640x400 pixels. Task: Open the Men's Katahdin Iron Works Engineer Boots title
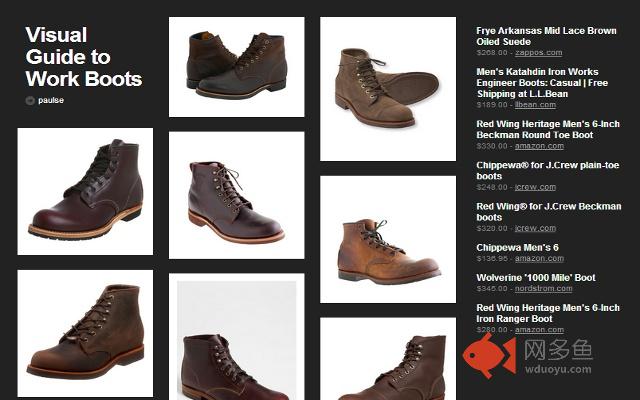[542, 83]
